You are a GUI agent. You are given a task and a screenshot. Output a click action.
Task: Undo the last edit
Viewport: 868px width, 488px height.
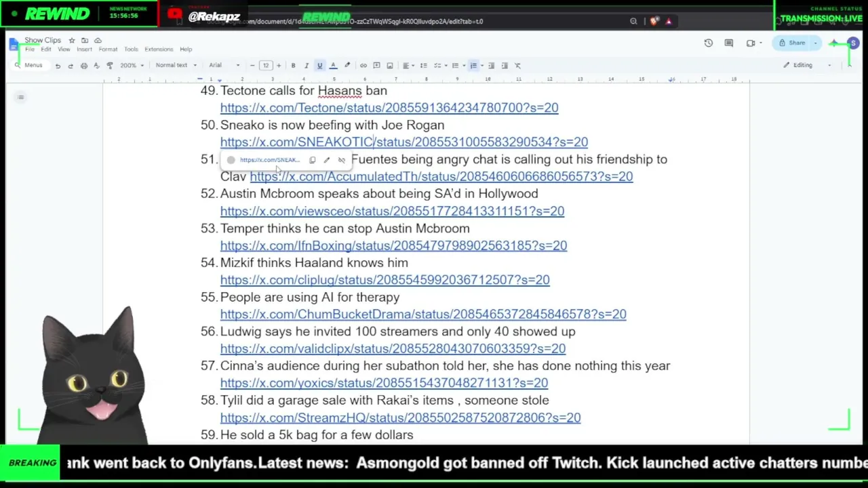[x=58, y=66]
